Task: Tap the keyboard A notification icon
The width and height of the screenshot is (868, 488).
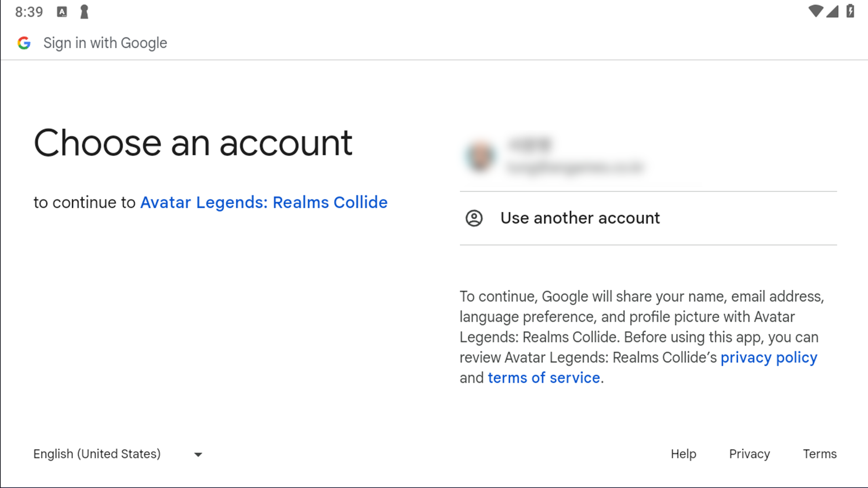Action: tap(62, 12)
